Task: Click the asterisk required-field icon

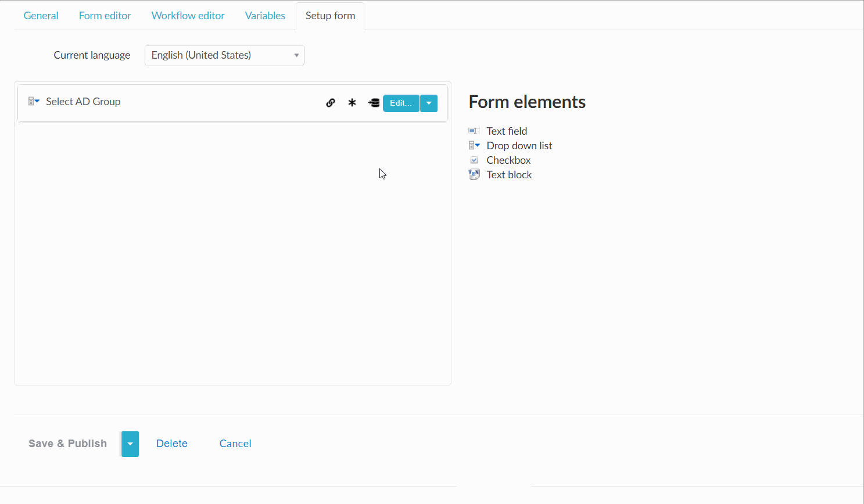Action: click(352, 103)
